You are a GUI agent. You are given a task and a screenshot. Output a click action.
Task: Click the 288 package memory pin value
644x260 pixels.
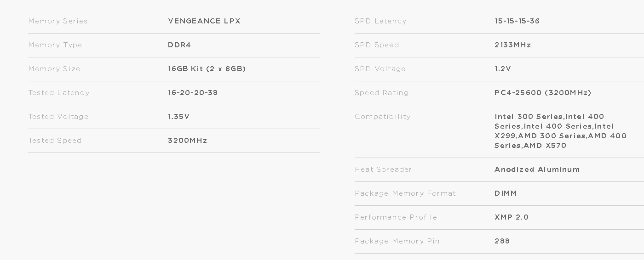pos(502,241)
